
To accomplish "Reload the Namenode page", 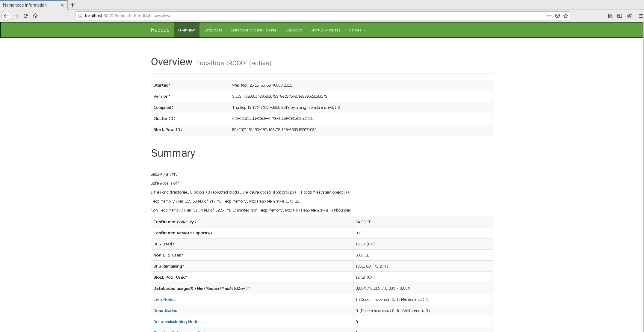I will (x=26, y=16).
